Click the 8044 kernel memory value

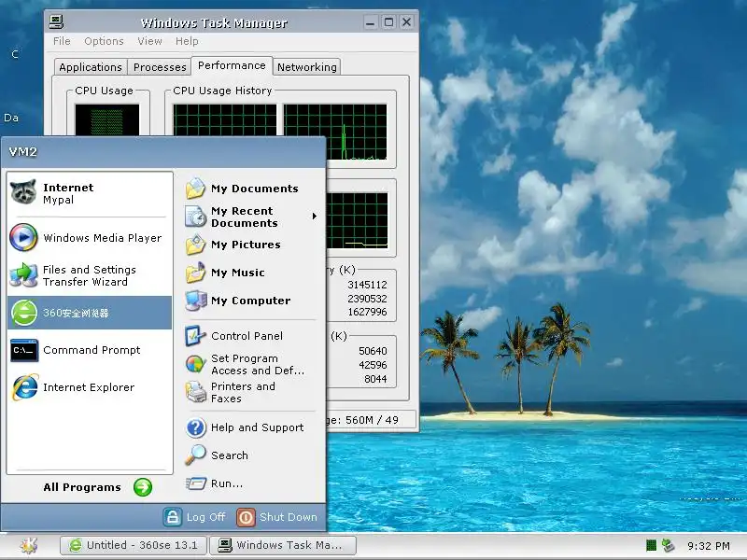375,379
